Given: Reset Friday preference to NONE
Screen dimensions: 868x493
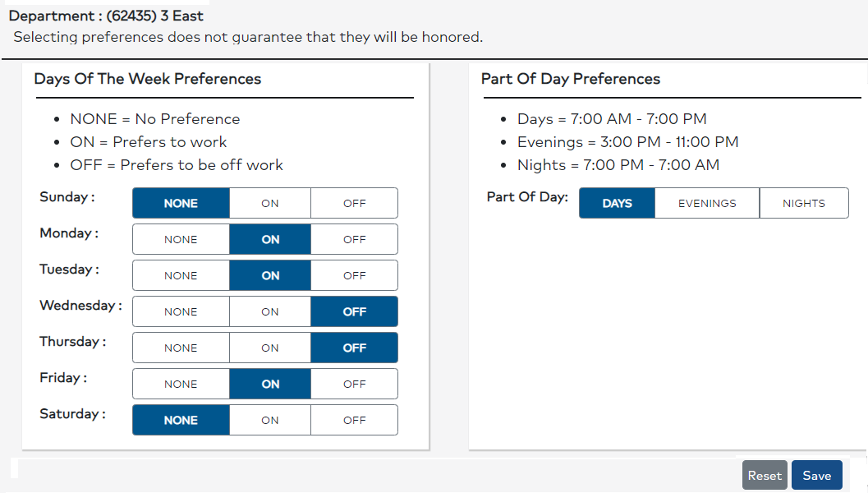Looking at the screenshot, I should coord(180,384).
